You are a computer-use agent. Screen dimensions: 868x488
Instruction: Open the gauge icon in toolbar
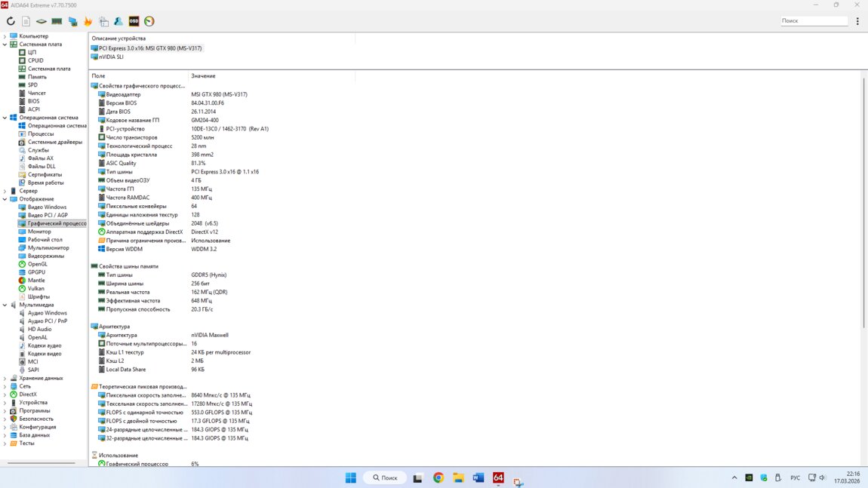click(x=149, y=21)
